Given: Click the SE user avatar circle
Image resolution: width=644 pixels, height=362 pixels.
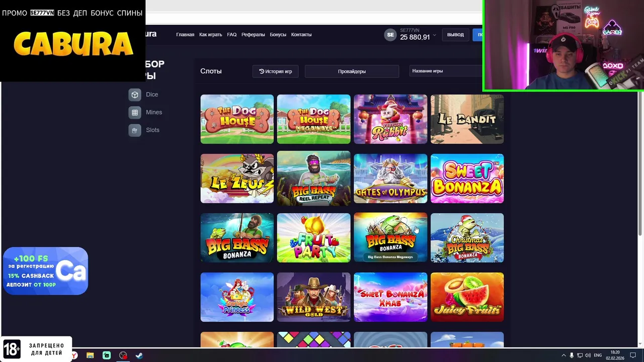Looking at the screenshot, I should click(390, 35).
